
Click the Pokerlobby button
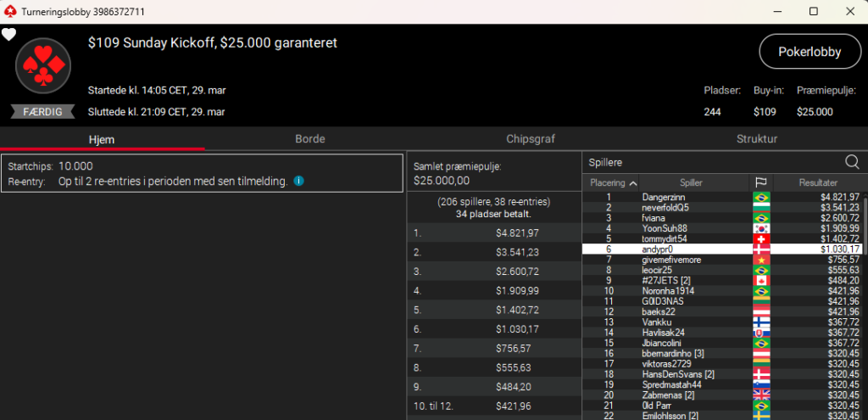(x=809, y=52)
